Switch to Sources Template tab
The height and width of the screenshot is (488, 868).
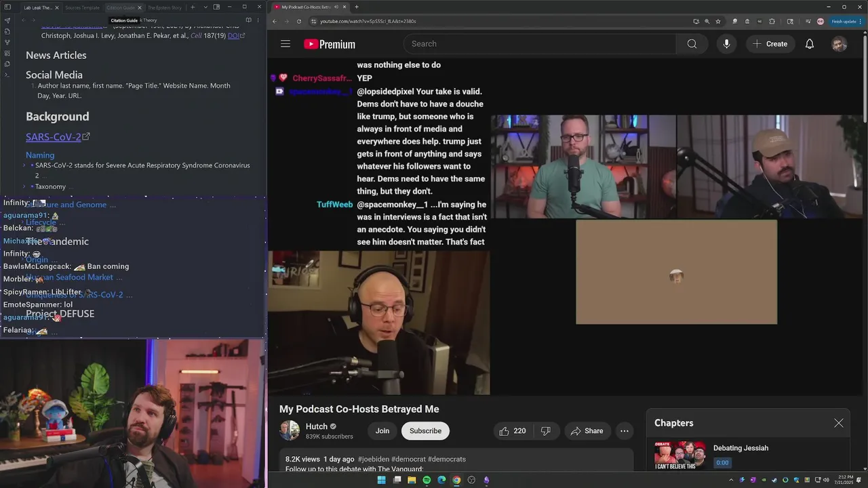[x=82, y=7]
